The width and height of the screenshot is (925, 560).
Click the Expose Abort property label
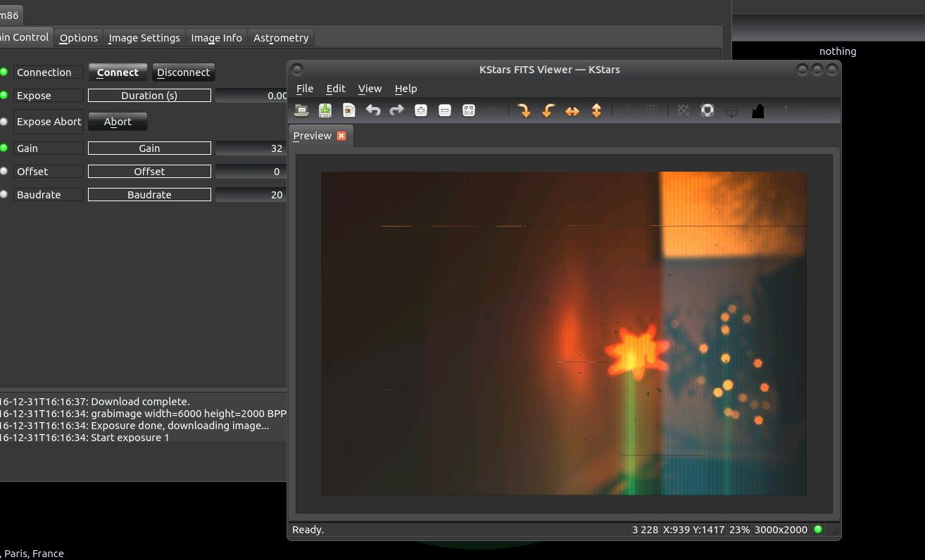[49, 122]
